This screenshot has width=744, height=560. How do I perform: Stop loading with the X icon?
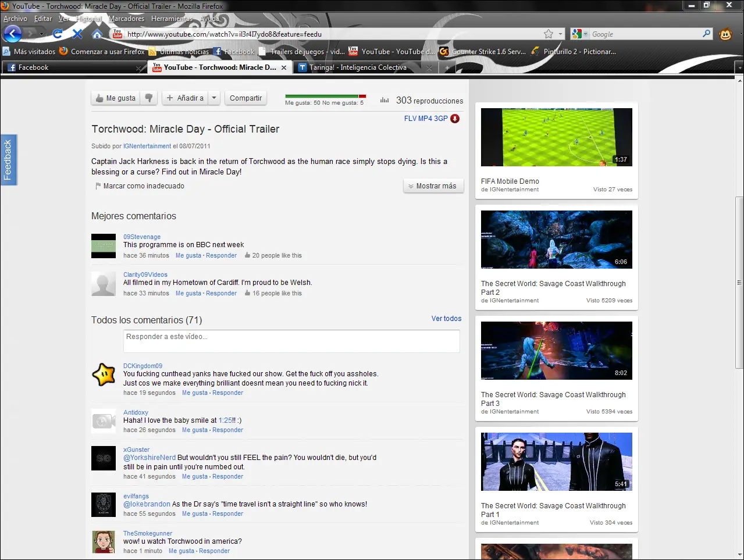pos(77,34)
